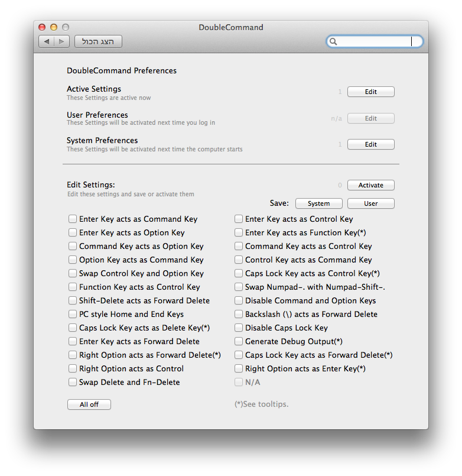Save settings with the System button
Image resolution: width=462 pixels, height=476 pixels.
pyautogui.click(x=319, y=203)
